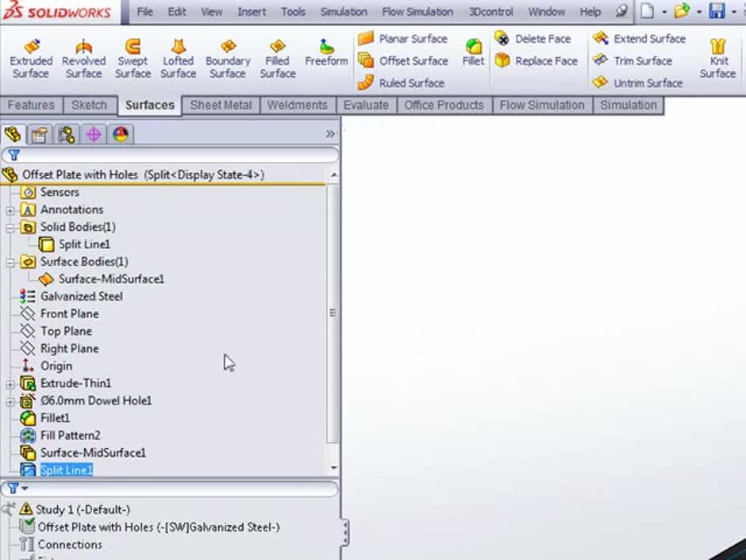The height and width of the screenshot is (560, 746).
Task: Select the Knit Surface tool
Action: [x=717, y=59]
